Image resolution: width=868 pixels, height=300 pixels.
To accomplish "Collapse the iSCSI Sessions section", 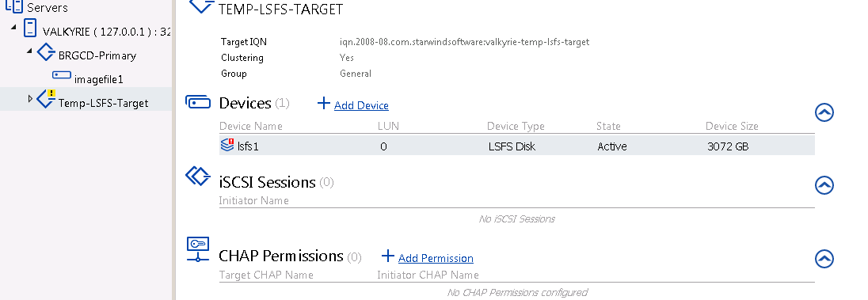I will (824, 185).
